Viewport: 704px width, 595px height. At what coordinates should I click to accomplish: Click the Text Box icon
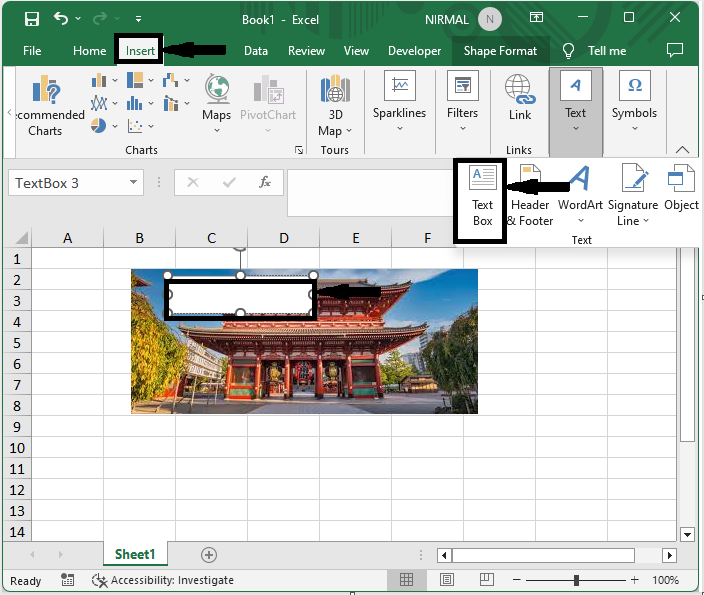pyautogui.click(x=483, y=179)
